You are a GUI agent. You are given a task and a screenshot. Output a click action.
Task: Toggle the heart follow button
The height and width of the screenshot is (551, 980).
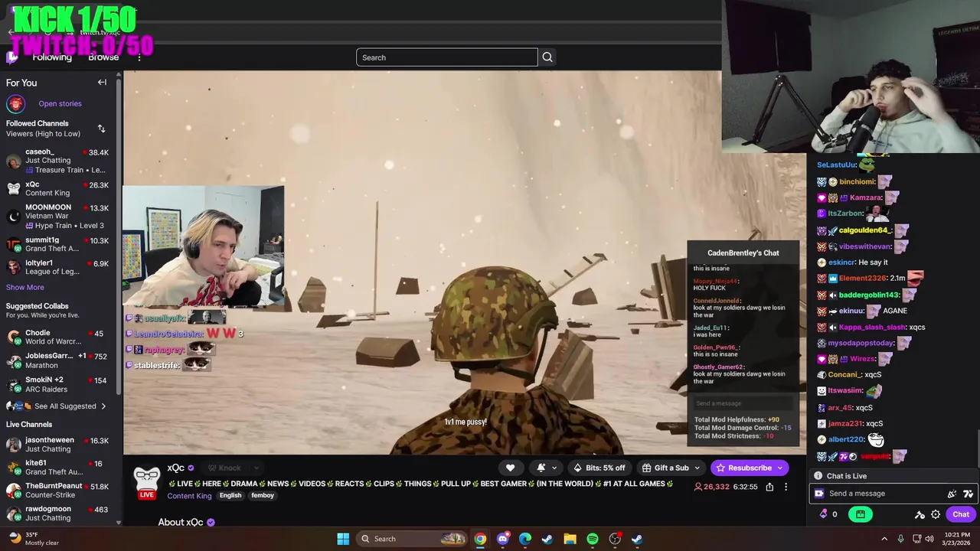coord(510,468)
